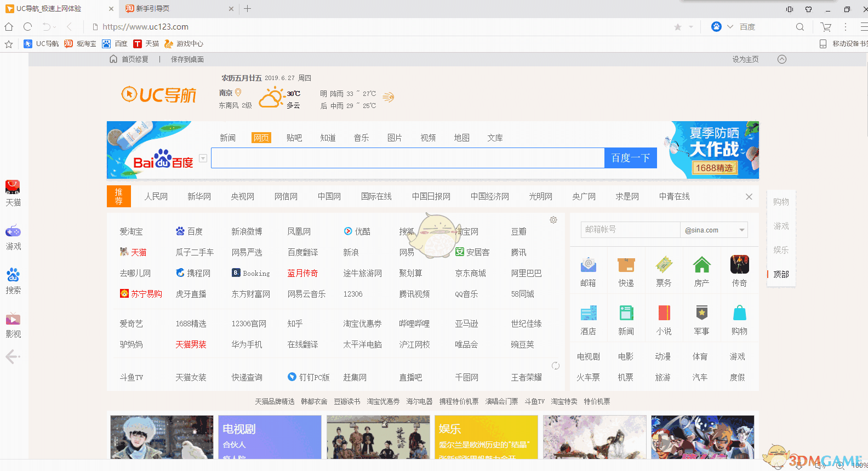The width and height of the screenshot is (868, 471).
Task: Collapse top bar with circled up arrow
Action: [782, 59]
